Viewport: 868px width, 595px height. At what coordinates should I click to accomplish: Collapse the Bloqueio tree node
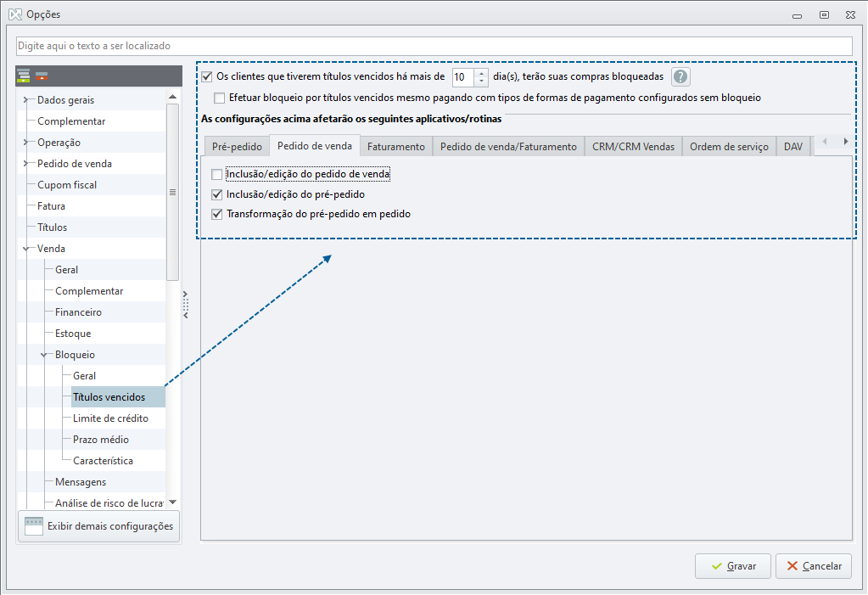[x=44, y=355]
